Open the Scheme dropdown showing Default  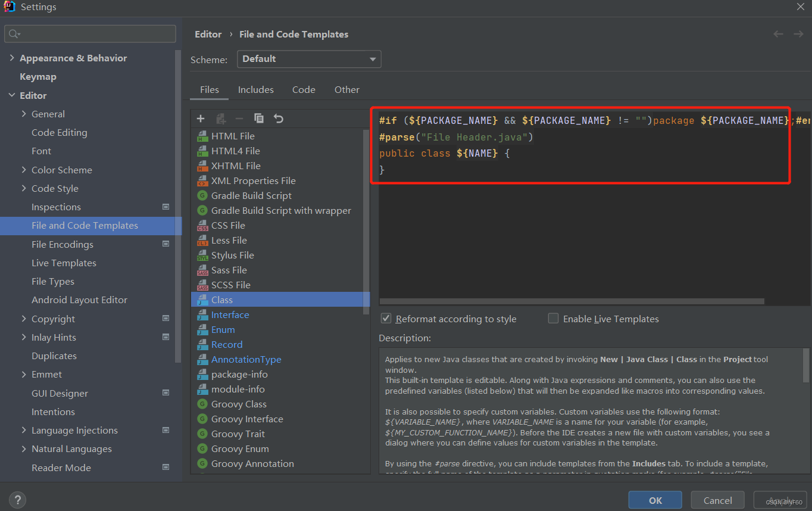point(309,59)
